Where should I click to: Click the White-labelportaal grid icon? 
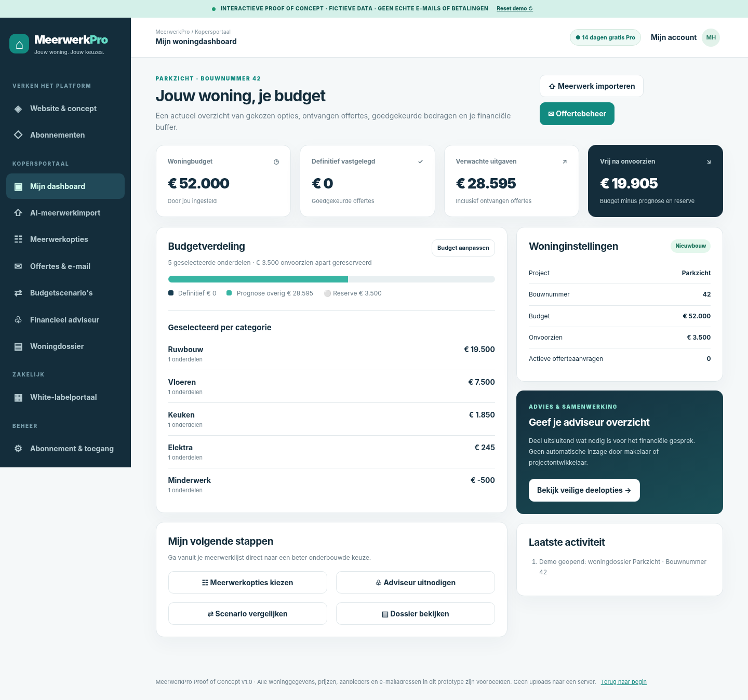18,397
